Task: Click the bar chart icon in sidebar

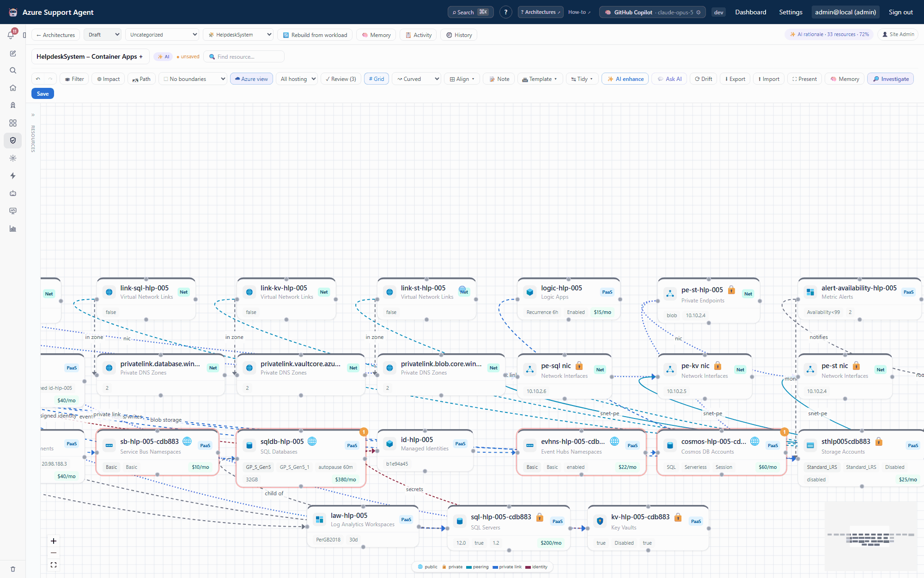Action: pyautogui.click(x=13, y=228)
